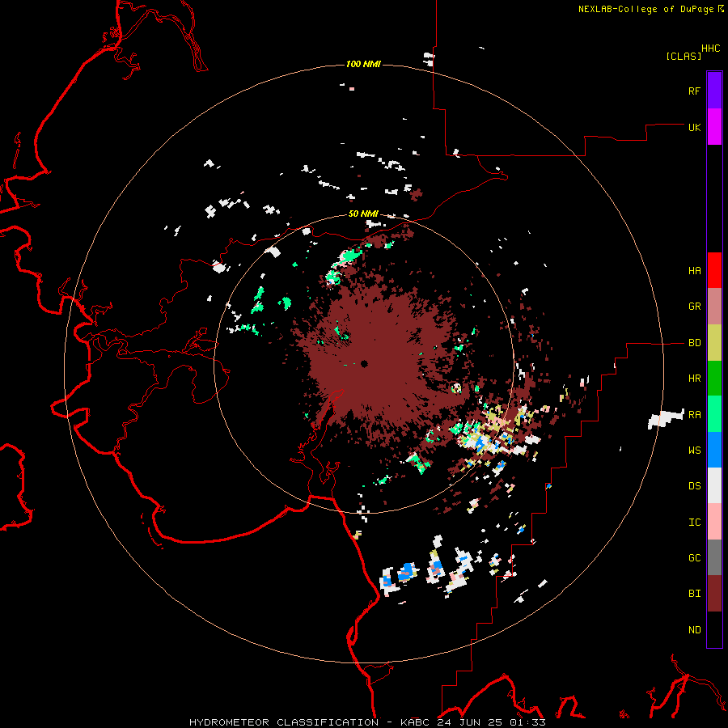The height and width of the screenshot is (728, 728).
Task: Click the BI legend label
Action: [694, 594]
